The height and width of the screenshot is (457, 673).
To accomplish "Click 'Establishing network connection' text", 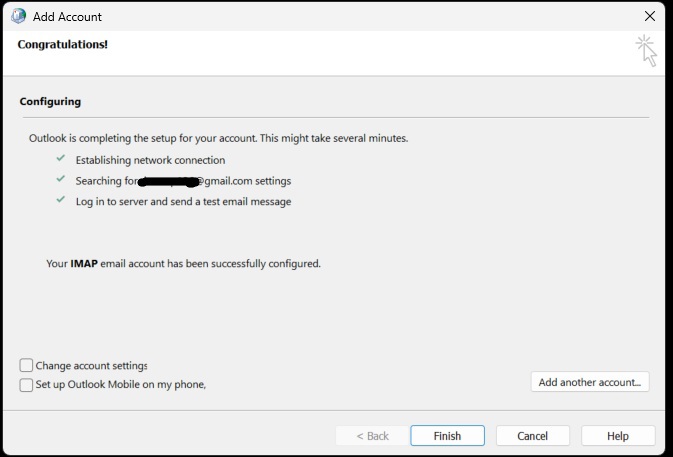I will 150,160.
